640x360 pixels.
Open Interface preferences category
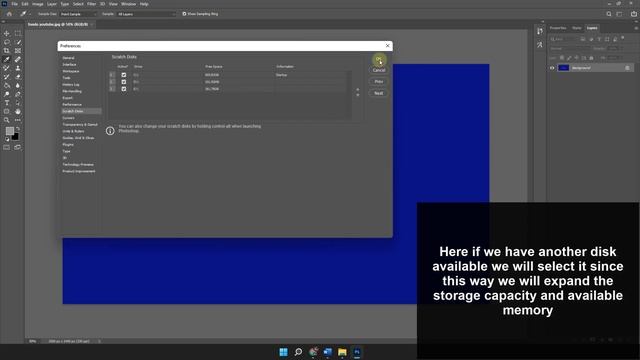69,64
